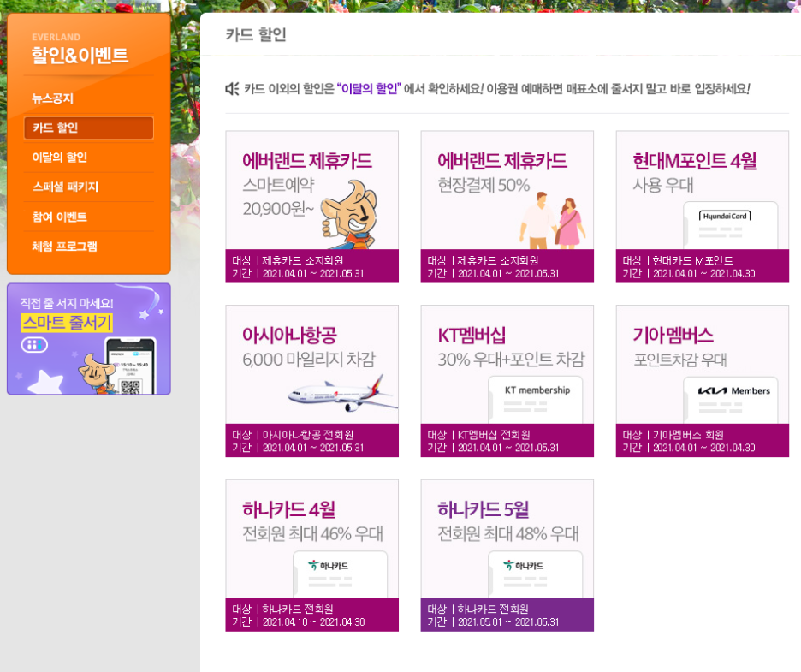Viewport: 801px width, 672px height.
Task: Click period text 2021.05.01 ~ 2021.05.31
Action: (508, 621)
